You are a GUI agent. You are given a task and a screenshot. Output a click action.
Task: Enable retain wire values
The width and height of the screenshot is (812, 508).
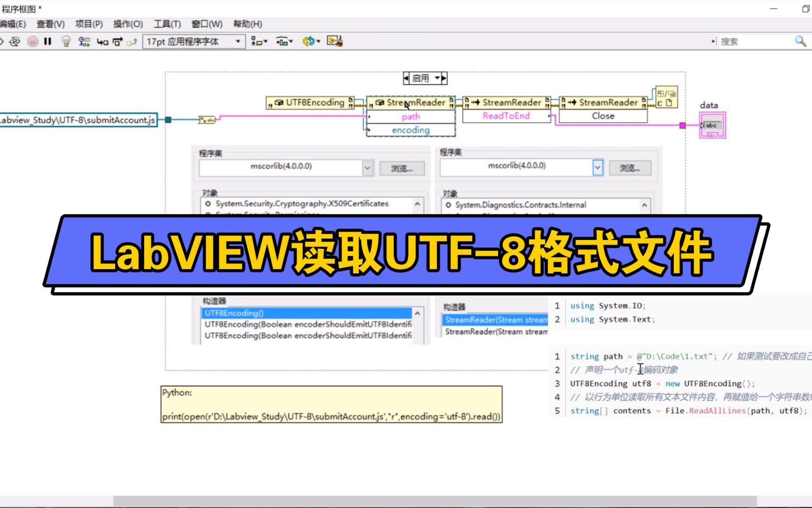84,41
